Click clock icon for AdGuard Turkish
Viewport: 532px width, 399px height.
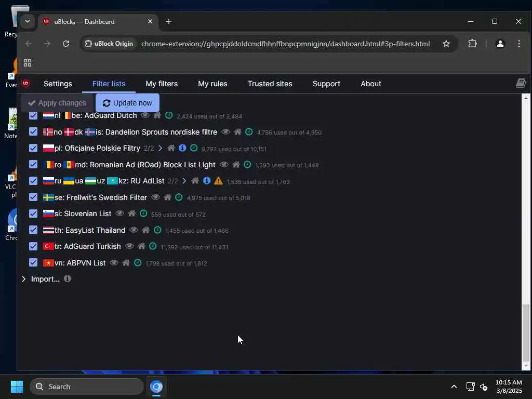153,246
